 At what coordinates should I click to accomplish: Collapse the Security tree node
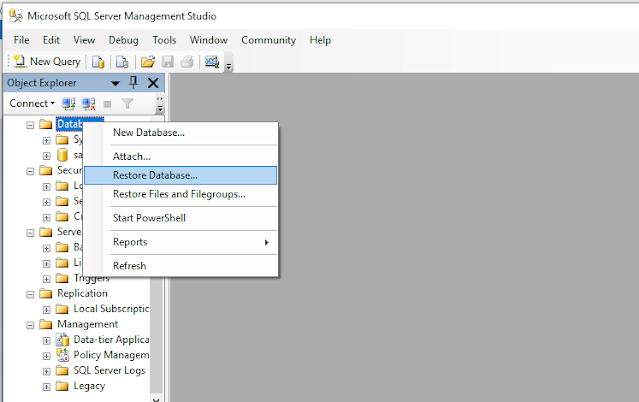pyautogui.click(x=30, y=171)
